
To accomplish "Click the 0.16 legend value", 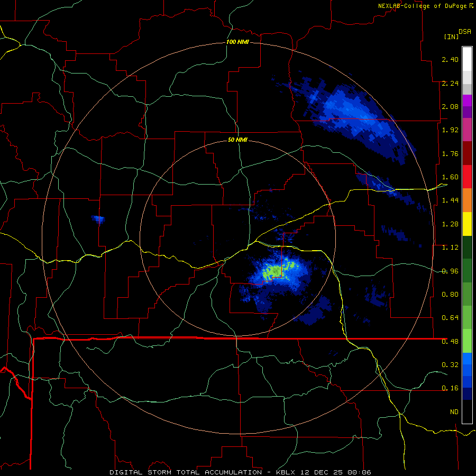I will [450, 388].
